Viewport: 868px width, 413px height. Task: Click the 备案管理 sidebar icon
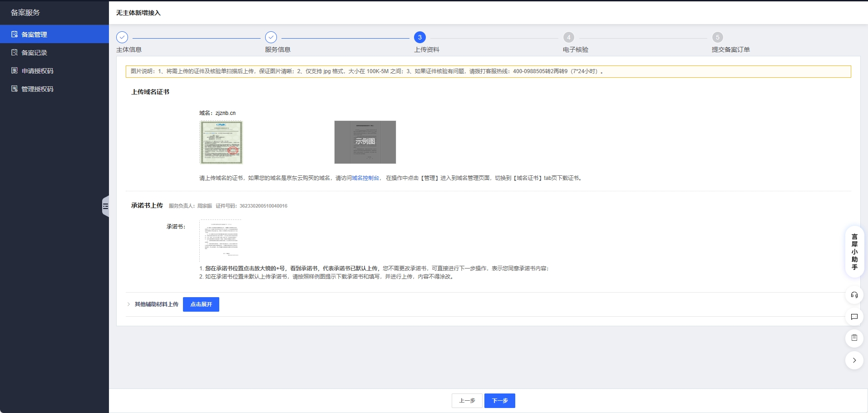pos(15,34)
